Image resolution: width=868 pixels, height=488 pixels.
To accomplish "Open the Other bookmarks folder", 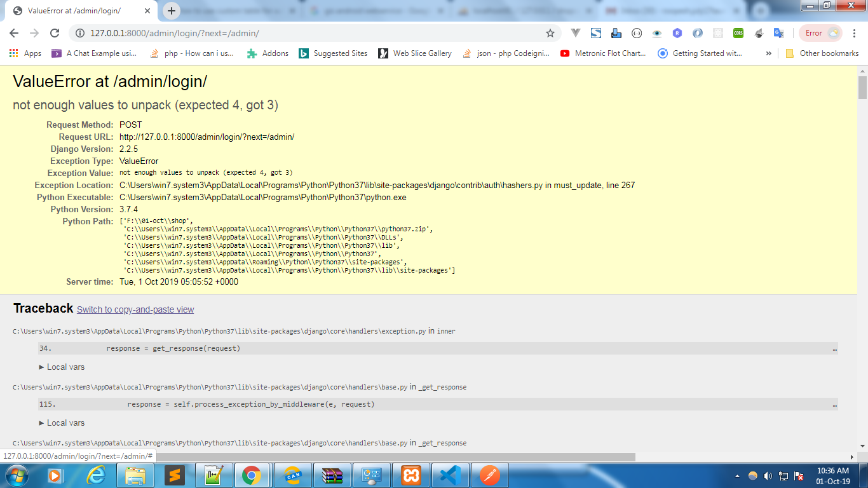I will (828, 54).
